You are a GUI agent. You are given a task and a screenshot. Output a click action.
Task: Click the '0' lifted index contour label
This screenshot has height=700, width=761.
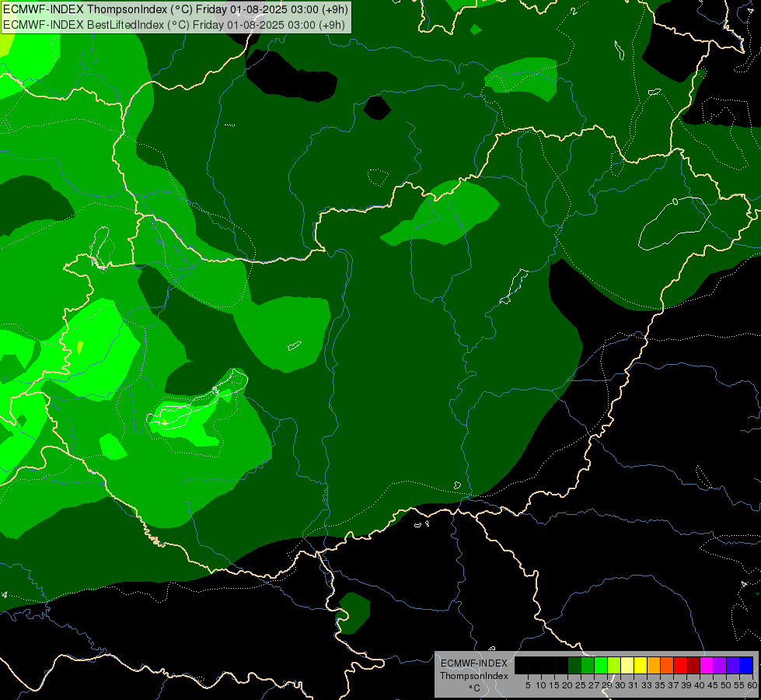[x=675, y=201]
